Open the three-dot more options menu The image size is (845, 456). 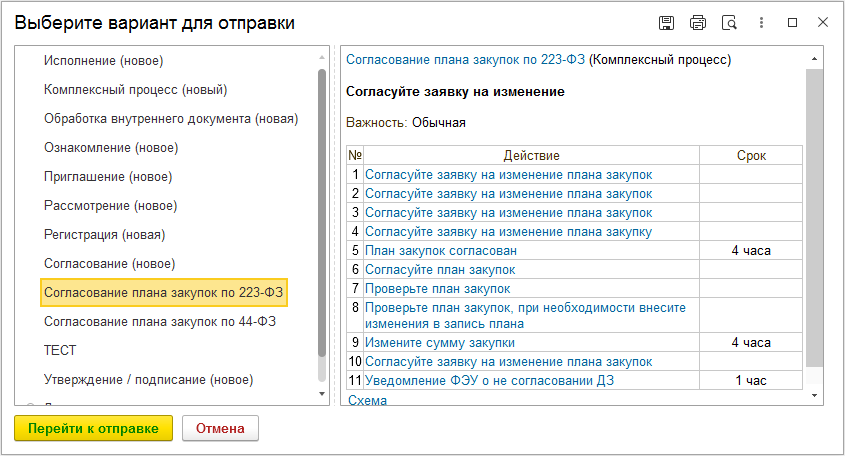click(761, 23)
